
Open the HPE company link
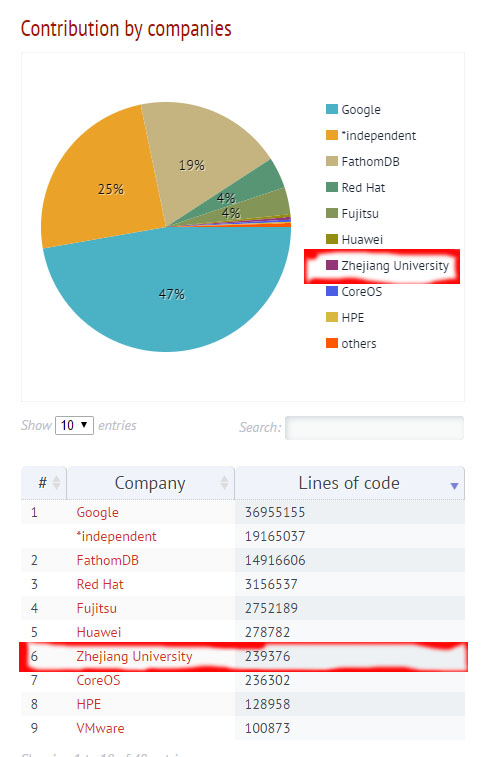pos(89,704)
